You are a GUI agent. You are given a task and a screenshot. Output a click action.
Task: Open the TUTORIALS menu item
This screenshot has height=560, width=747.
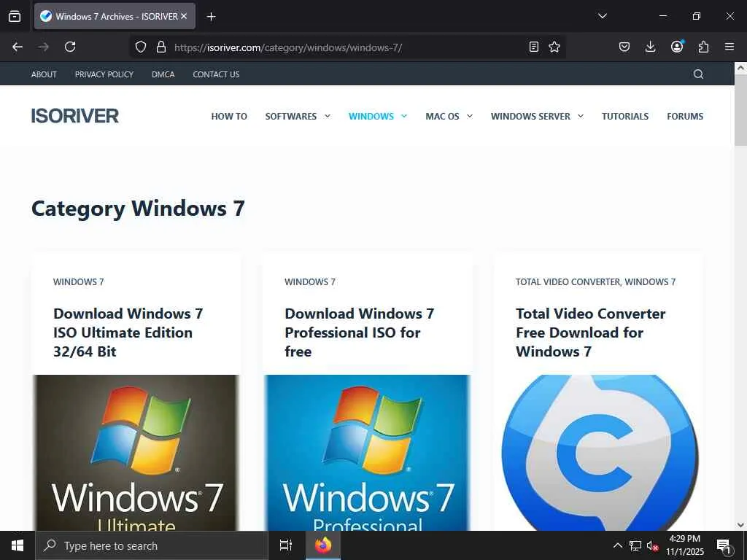(x=625, y=116)
